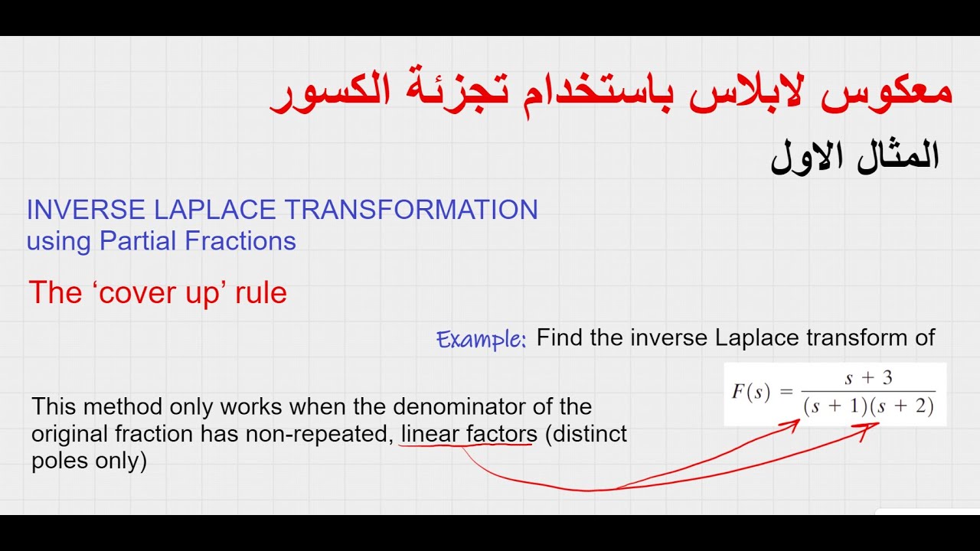Select the red 'The cover up rule' text
This screenshot has height=551, width=980.
point(158,293)
